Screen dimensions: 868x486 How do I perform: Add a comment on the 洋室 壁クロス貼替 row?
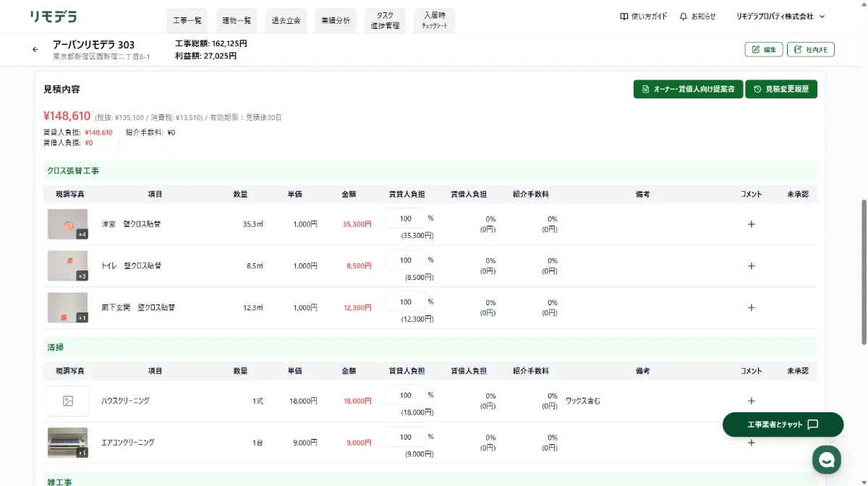(751, 224)
